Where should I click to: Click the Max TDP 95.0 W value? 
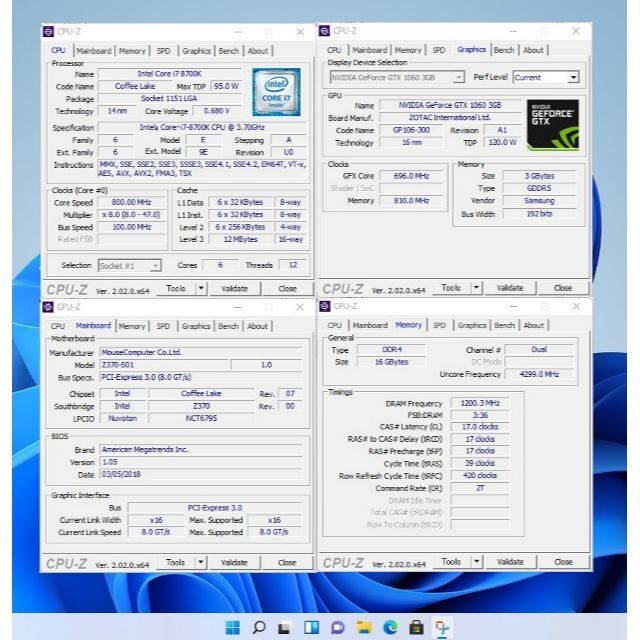[226, 86]
